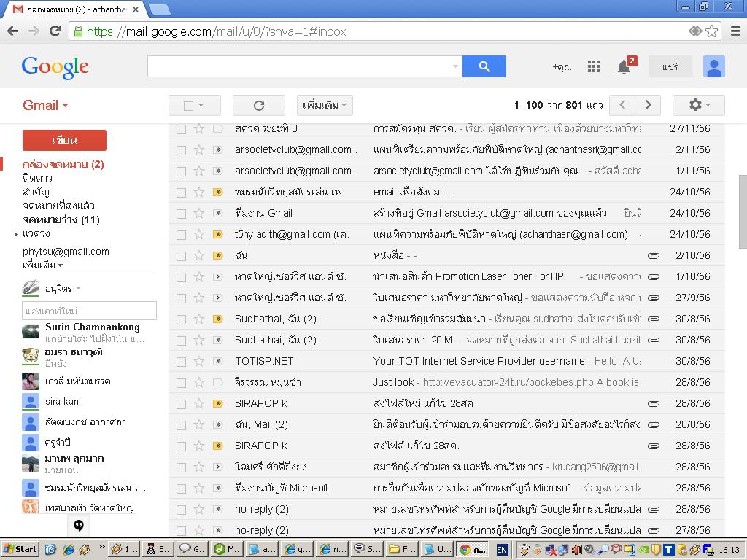
Task: Open the 'ติดดาว' starred folder
Action: pyautogui.click(x=37, y=178)
